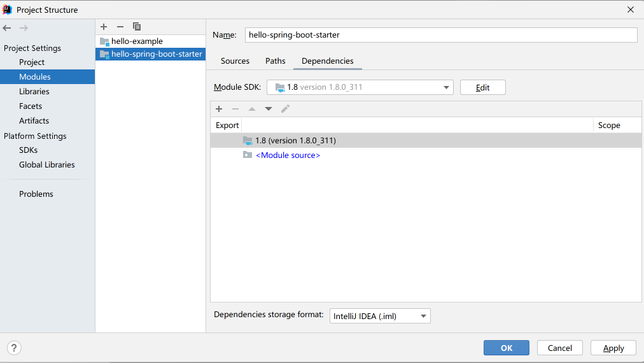Confirm with the OK button
644x363 pixels.
click(507, 348)
